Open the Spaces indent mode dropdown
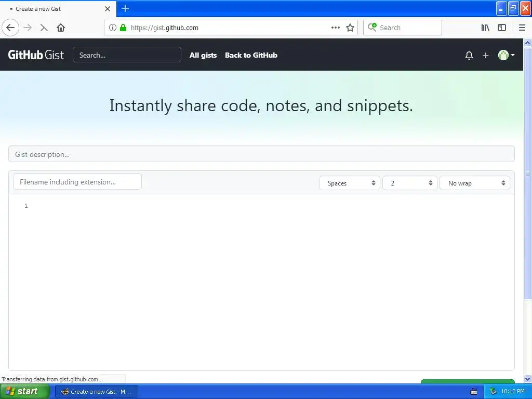The width and height of the screenshot is (532, 399). coord(350,183)
